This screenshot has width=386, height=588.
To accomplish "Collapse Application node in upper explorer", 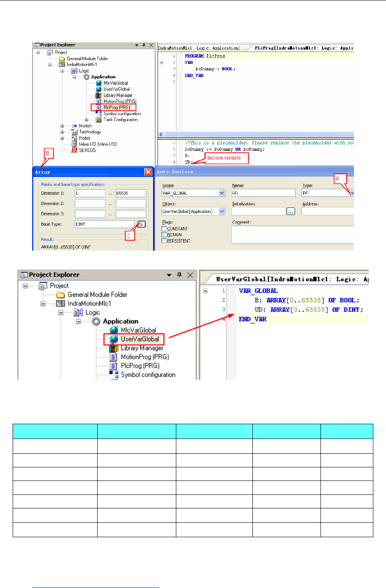I will [74, 77].
